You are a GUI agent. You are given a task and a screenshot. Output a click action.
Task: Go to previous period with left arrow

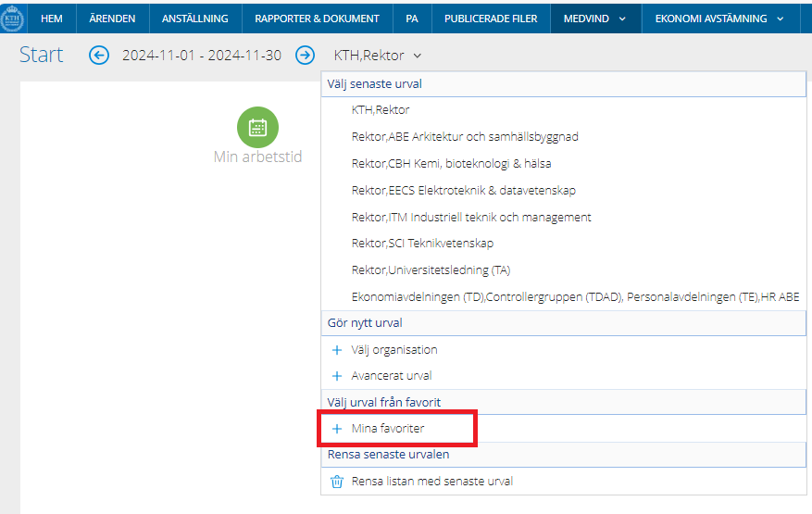(99, 56)
